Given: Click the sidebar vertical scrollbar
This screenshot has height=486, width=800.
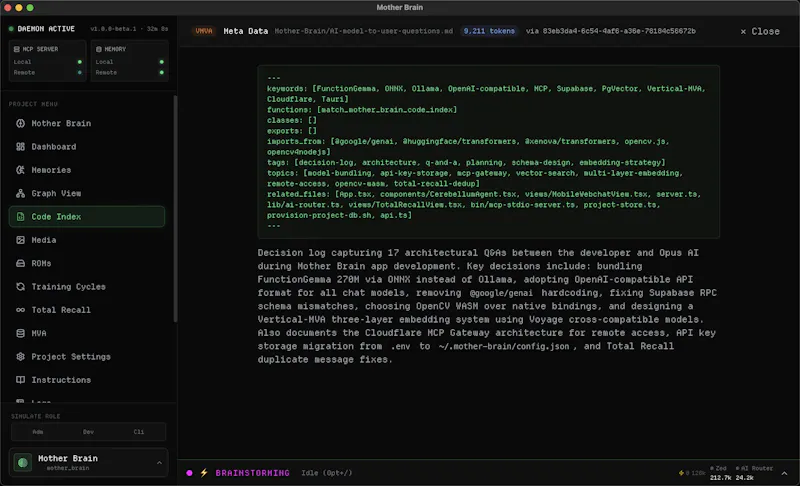Looking at the screenshot, I should [x=176, y=209].
